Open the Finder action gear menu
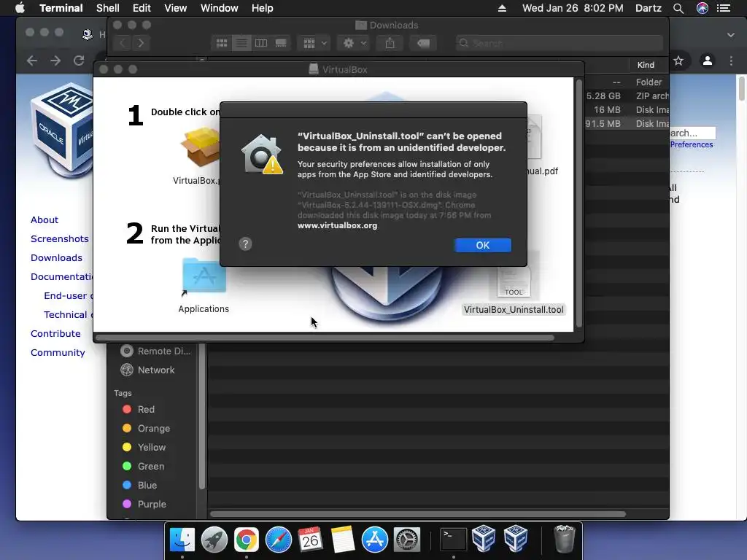Image resolution: width=747 pixels, height=560 pixels. (353, 43)
